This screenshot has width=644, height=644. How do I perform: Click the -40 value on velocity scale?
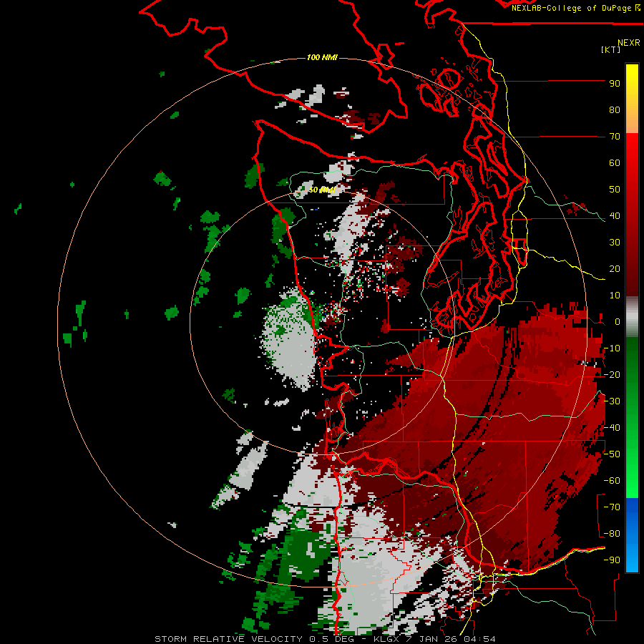click(612, 428)
